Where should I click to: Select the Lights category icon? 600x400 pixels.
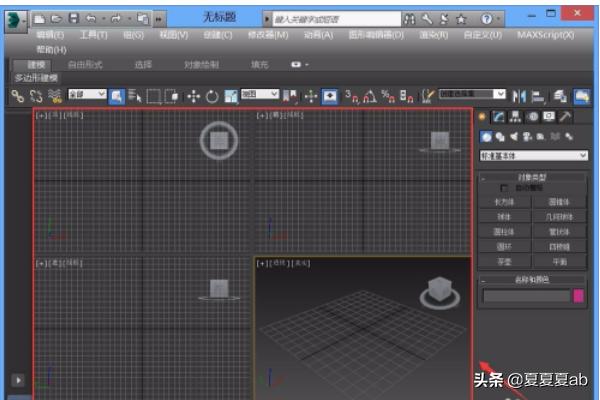click(513, 136)
